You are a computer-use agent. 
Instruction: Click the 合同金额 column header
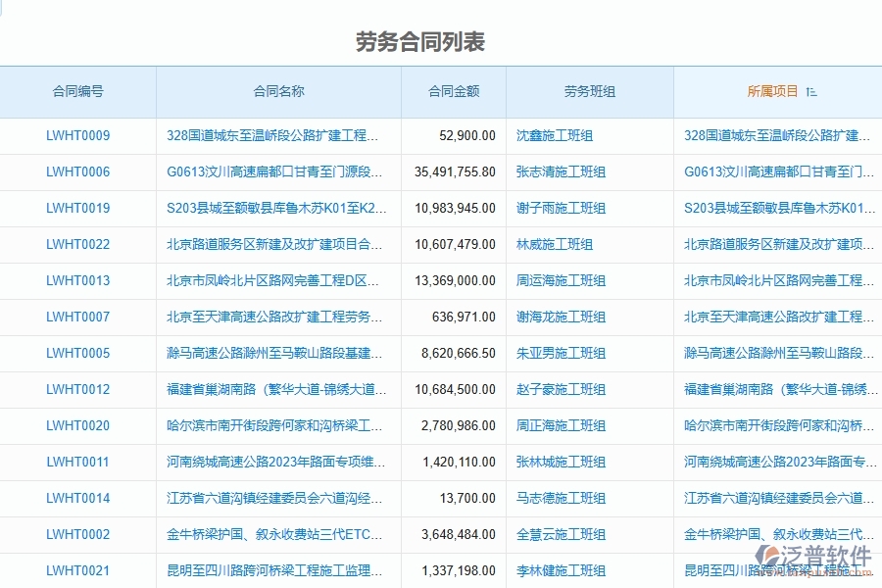click(x=452, y=91)
